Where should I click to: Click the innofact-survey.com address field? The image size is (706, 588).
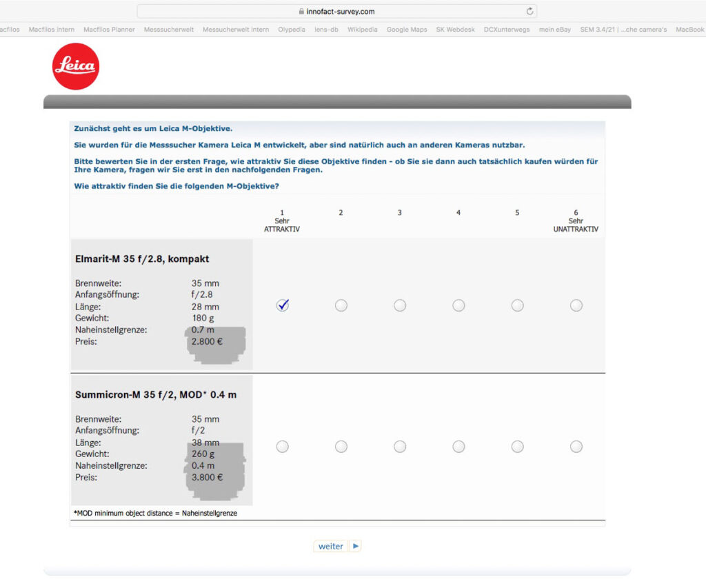[336, 11]
